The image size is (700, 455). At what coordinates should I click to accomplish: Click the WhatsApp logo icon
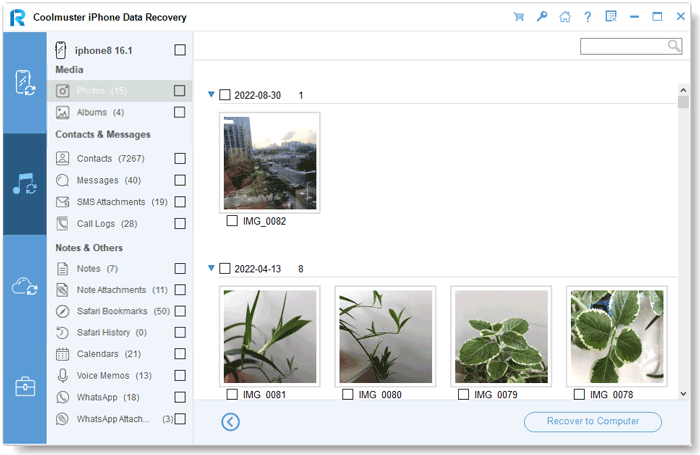pyautogui.click(x=62, y=397)
